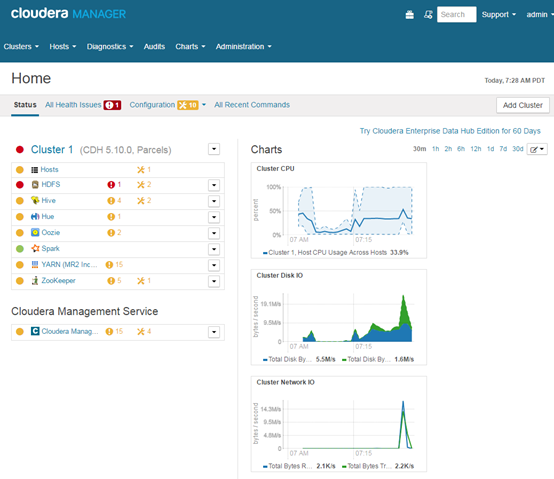Open YARN health warnings indicator
This screenshot has height=479, width=554.
click(114, 265)
